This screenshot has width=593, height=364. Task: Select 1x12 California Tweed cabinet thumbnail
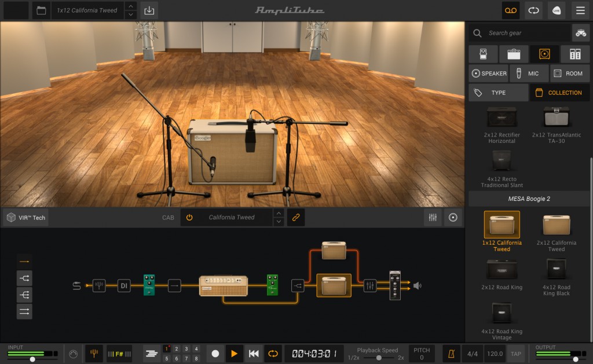pyautogui.click(x=502, y=225)
